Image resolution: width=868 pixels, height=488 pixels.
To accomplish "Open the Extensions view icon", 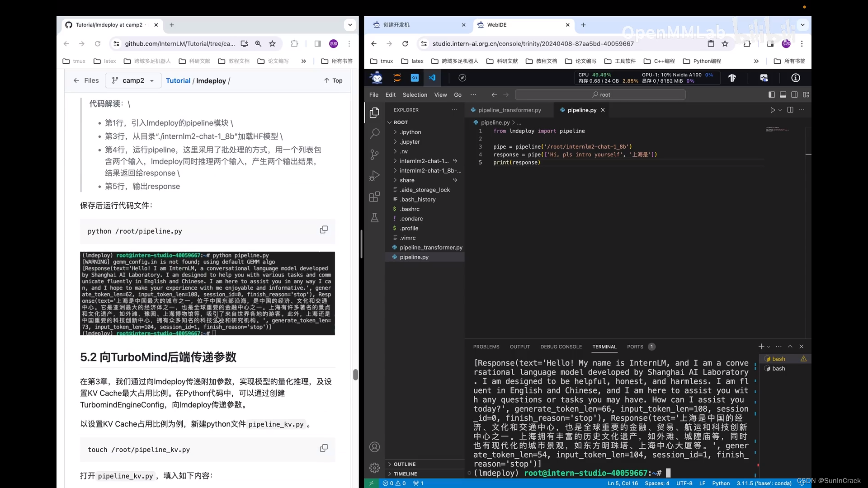I will pos(374,197).
